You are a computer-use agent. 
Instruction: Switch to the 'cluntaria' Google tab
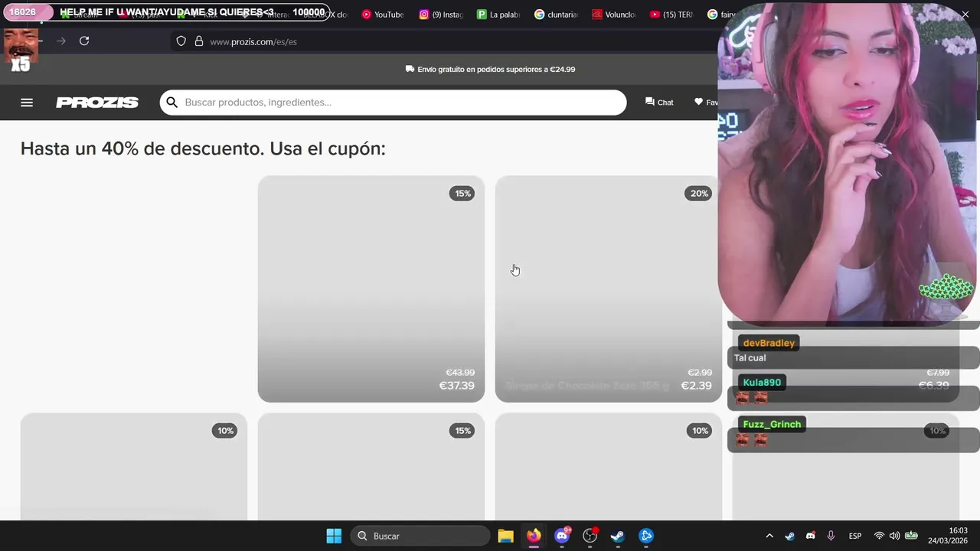pyautogui.click(x=557, y=14)
